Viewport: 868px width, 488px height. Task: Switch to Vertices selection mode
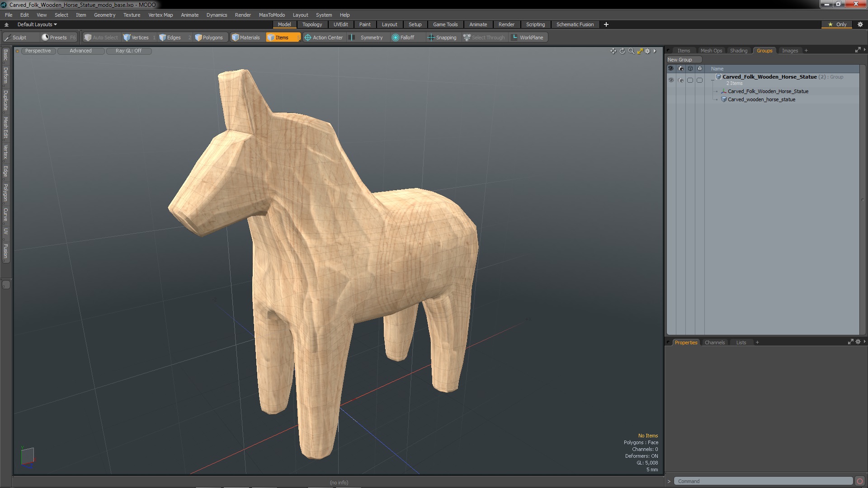(x=139, y=38)
